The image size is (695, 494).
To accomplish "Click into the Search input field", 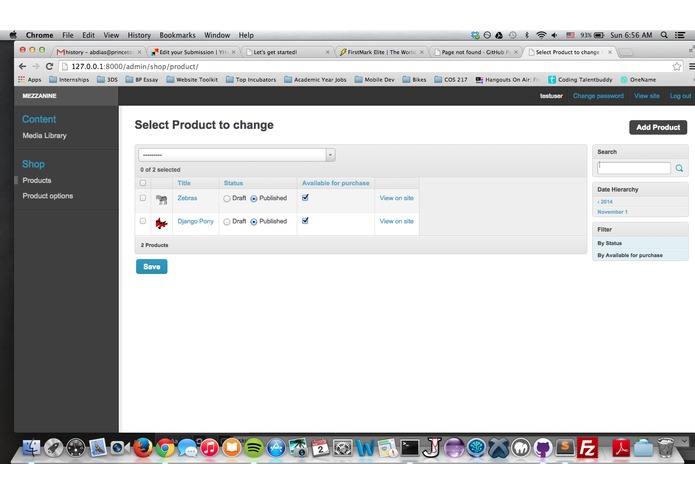I will click(x=634, y=168).
